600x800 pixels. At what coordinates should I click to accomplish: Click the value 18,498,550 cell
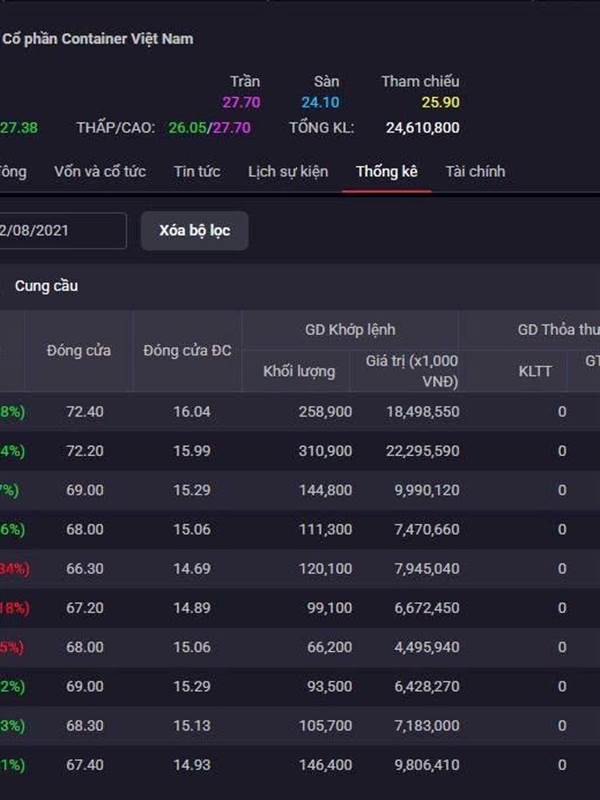(x=422, y=411)
